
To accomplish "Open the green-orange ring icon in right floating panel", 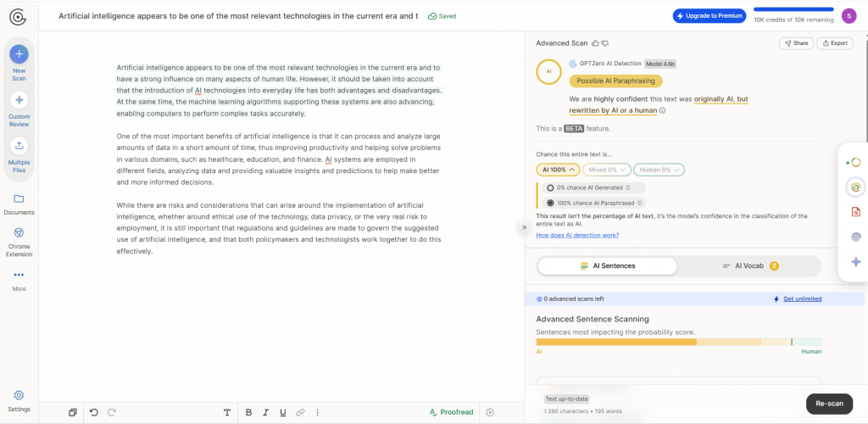I will point(855,162).
